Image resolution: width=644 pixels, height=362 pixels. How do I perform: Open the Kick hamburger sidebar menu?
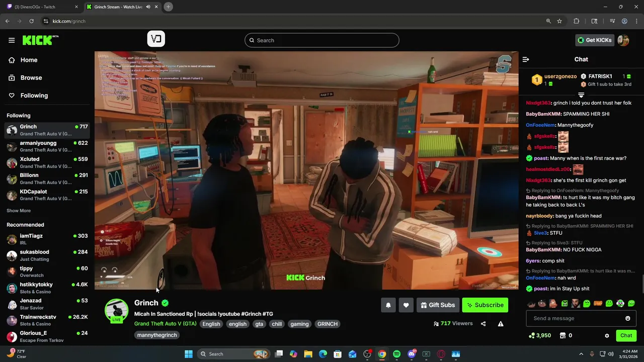[x=12, y=40]
